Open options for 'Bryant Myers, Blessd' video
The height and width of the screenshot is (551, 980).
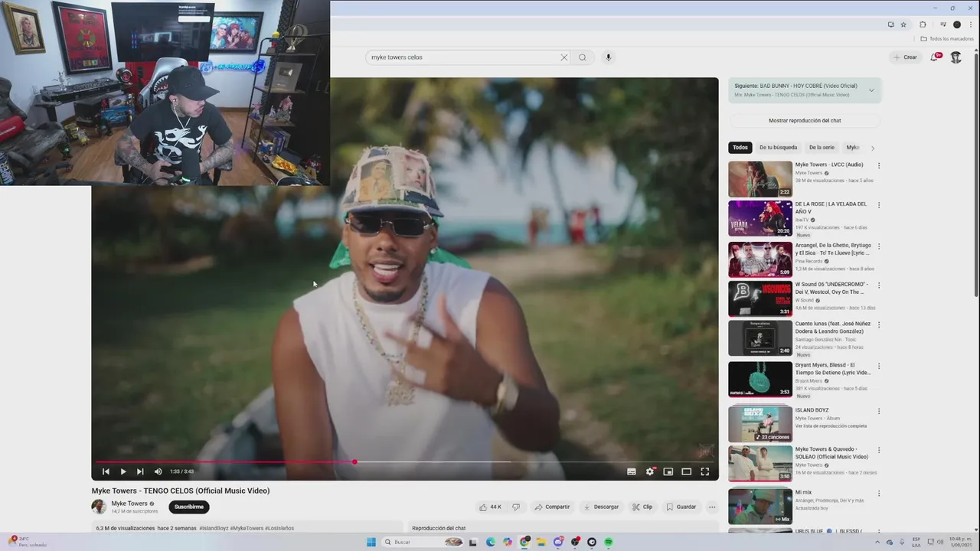(879, 366)
